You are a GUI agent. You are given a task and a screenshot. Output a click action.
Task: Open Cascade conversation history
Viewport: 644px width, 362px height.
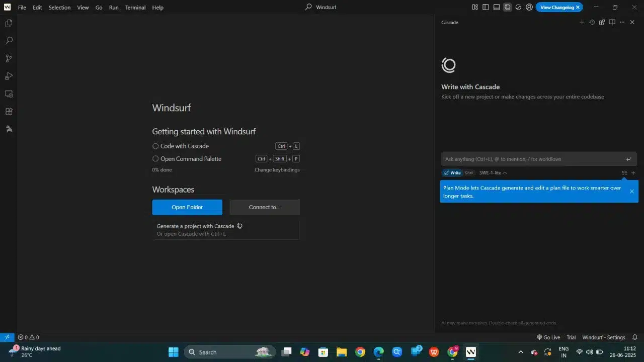pyautogui.click(x=592, y=22)
